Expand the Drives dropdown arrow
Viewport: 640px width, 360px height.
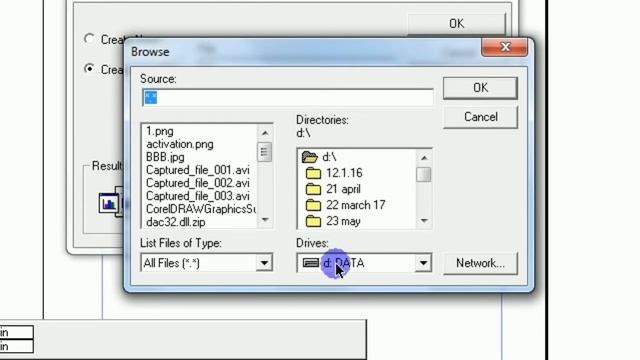[x=423, y=263]
